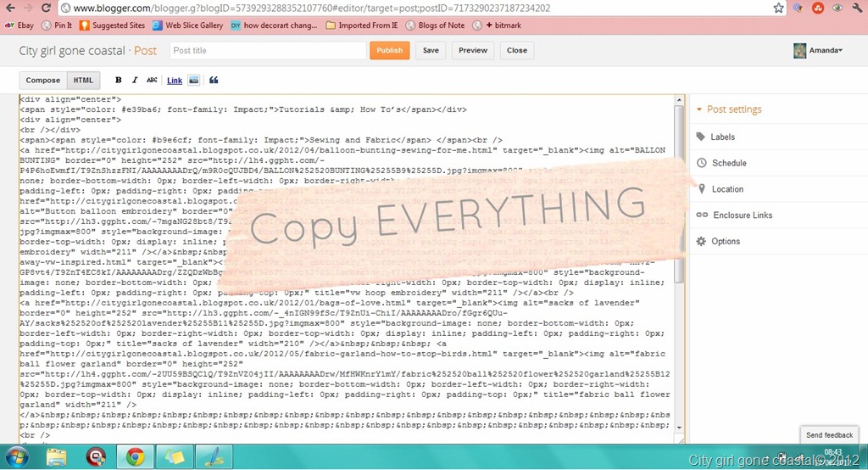Open the bitmark bookmark
This screenshot has width=868, height=470.
point(497,25)
